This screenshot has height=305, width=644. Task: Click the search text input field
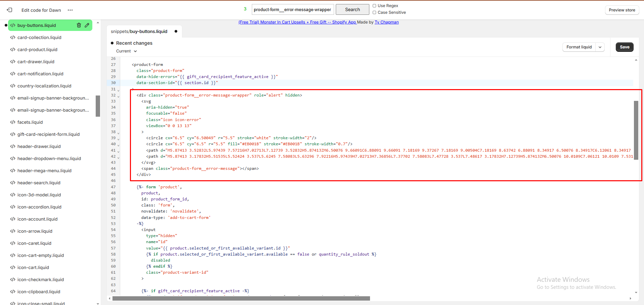point(293,9)
